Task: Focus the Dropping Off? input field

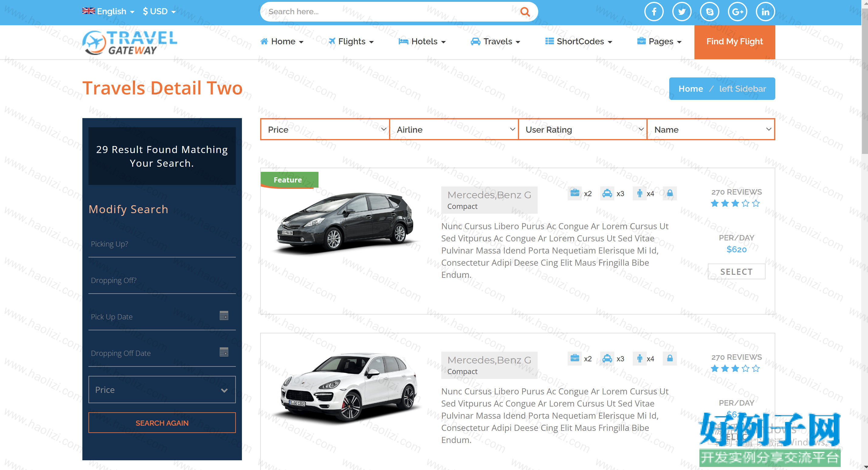Action: click(x=162, y=280)
